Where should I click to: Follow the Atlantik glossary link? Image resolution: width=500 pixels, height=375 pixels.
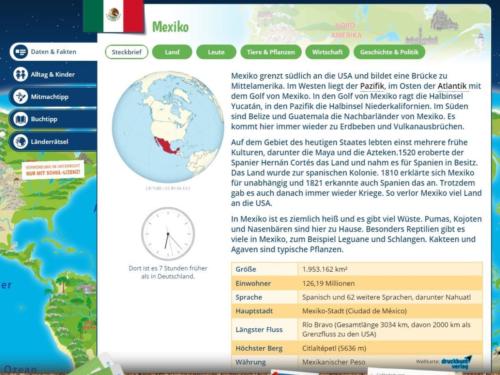pos(452,86)
